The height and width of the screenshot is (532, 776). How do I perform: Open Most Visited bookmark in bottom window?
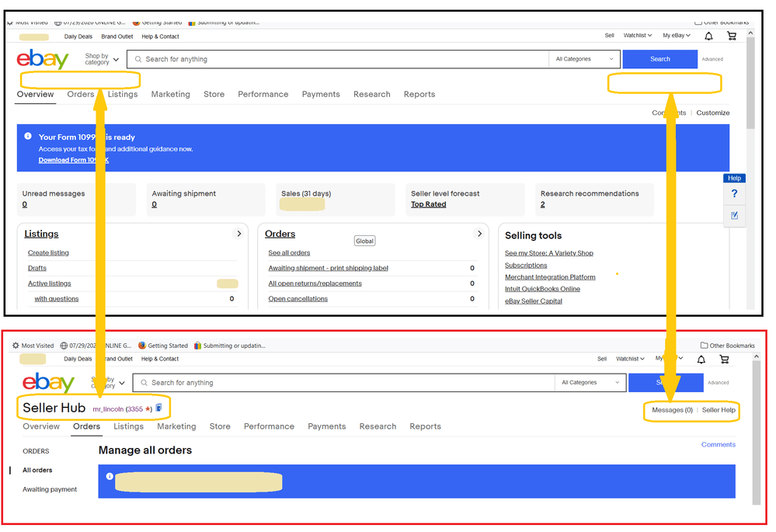coord(33,346)
